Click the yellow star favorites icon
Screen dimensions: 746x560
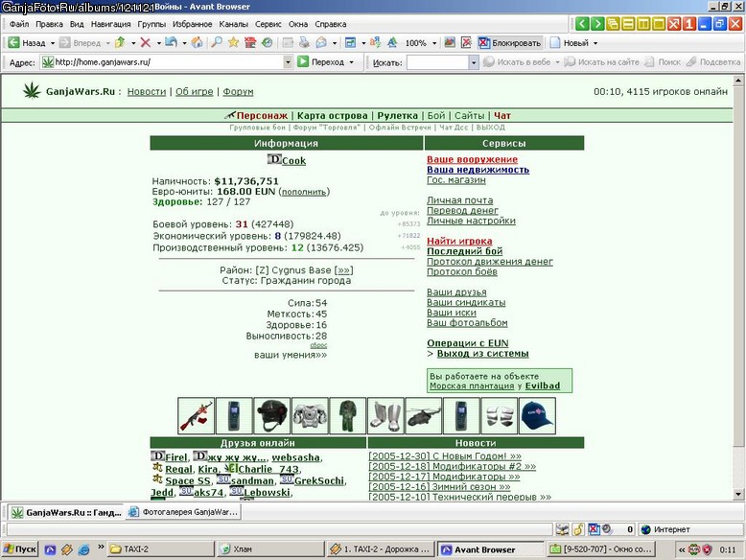233,43
